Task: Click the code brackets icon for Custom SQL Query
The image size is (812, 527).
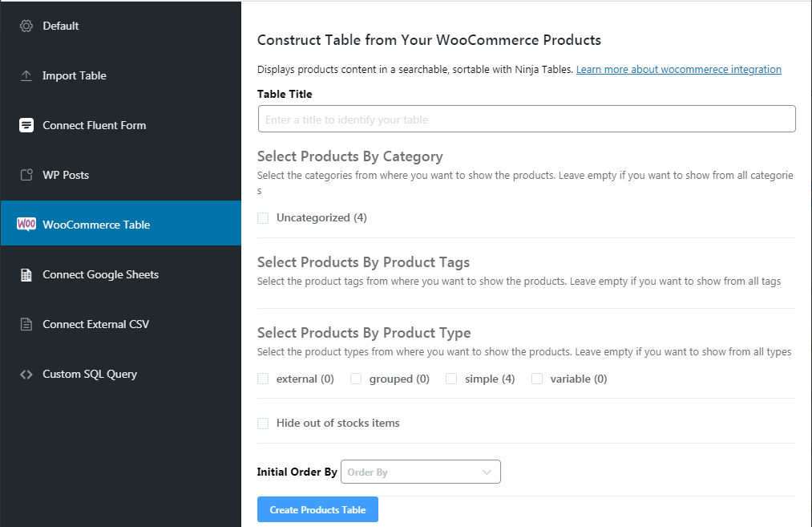Action: [x=24, y=373]
